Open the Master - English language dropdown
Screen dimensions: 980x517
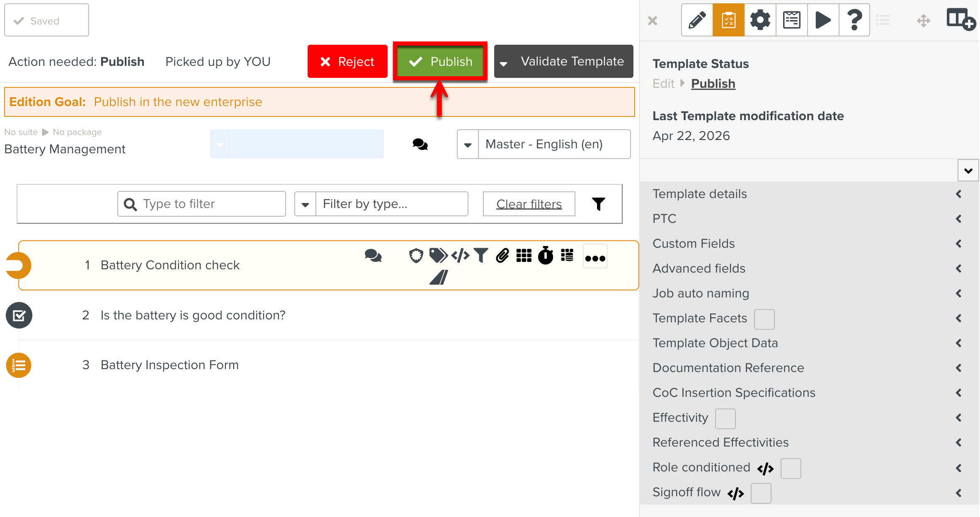(x=468, y=144)
